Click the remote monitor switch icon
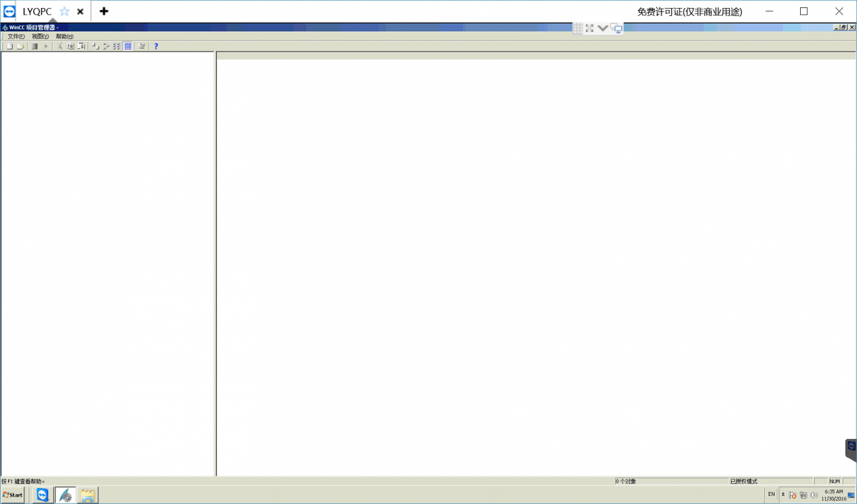Viewport: 857px width, 504px height. pyautogui.click(x=617, y=28)
